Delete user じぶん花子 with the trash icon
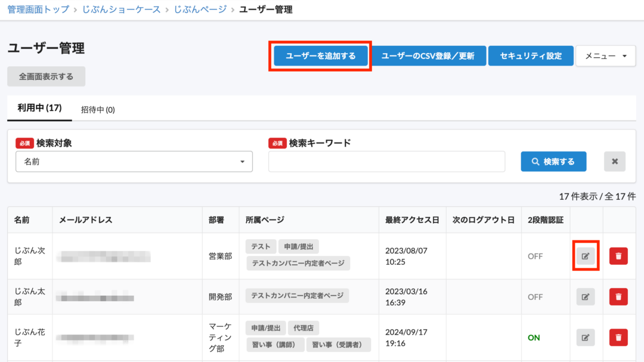 (x=618, y=337)
